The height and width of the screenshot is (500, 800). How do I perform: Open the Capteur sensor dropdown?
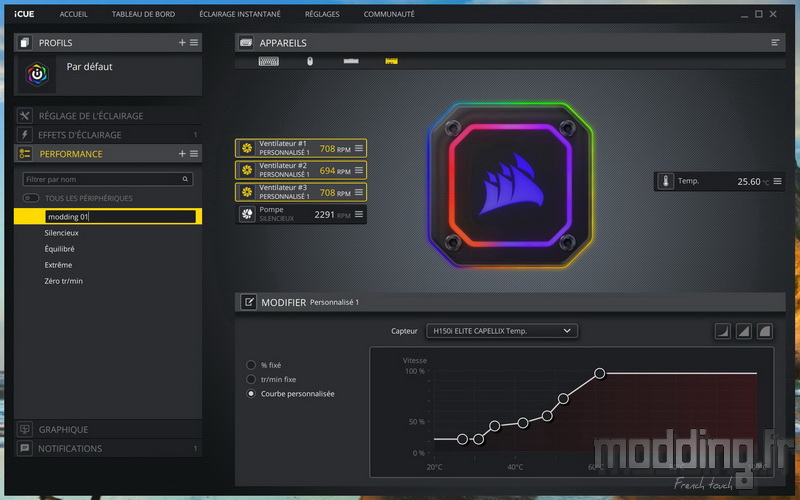pos(502,331)
